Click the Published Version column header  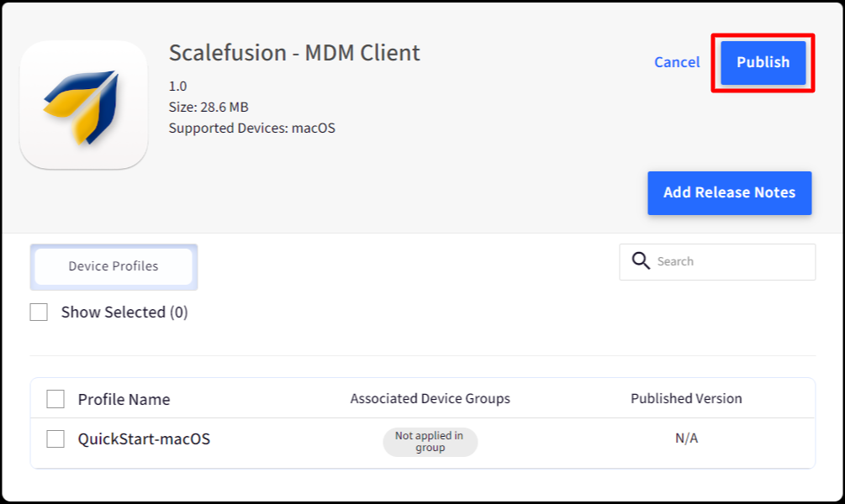tap(686, 399)
